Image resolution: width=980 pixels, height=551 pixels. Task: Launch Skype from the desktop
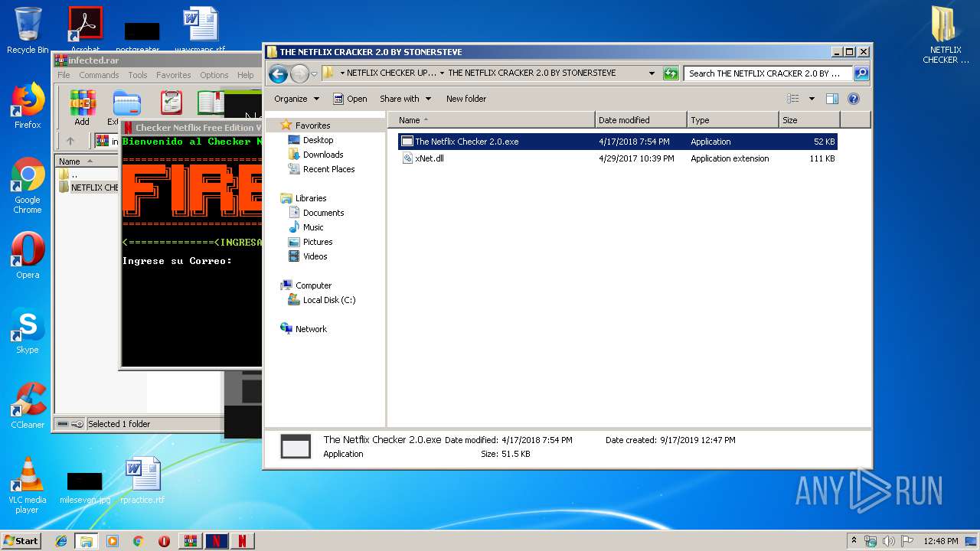(x=28, y=331)
